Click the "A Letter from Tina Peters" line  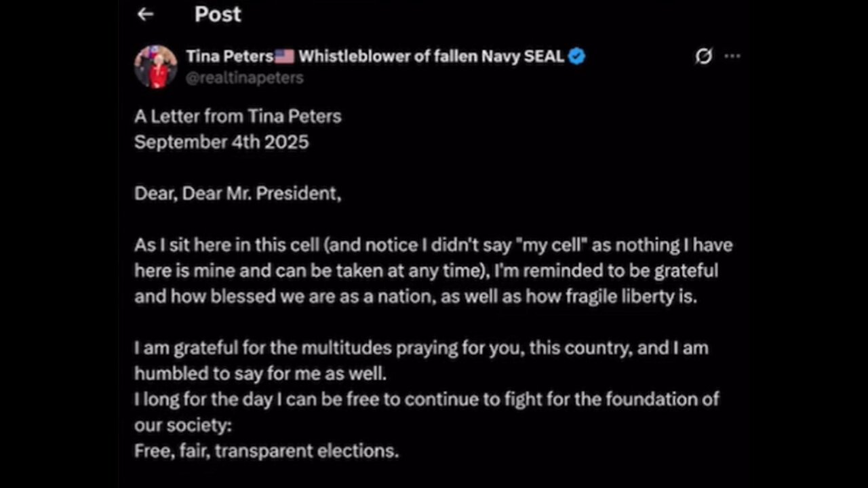(x=237, y=117)
